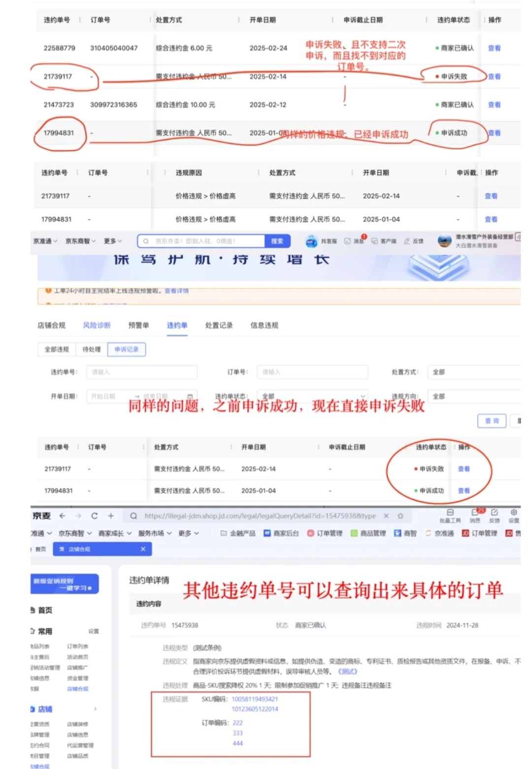Open the 商智 bookmark

pyautogui.click(x=405, y=533)
